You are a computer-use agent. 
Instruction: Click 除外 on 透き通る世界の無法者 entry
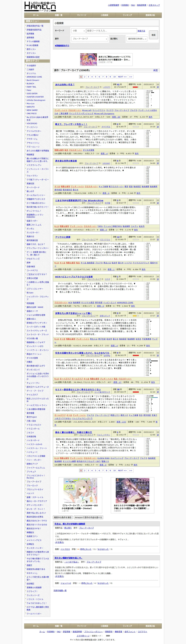pyautogui.click(x=138, y=193)
